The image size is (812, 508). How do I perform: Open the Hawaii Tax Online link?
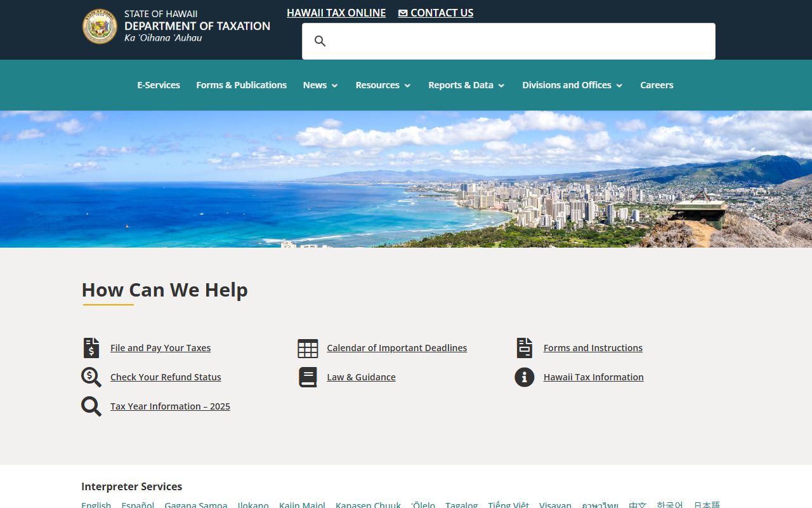tap(336, 13)
